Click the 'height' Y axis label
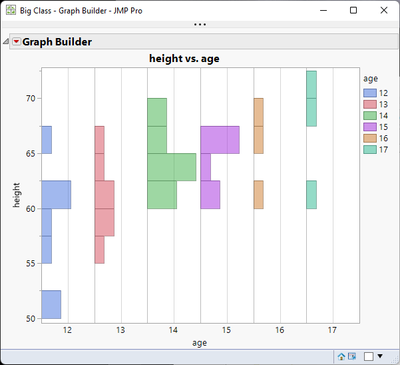Viewport: 400px width, 365px height. [16, 195]
